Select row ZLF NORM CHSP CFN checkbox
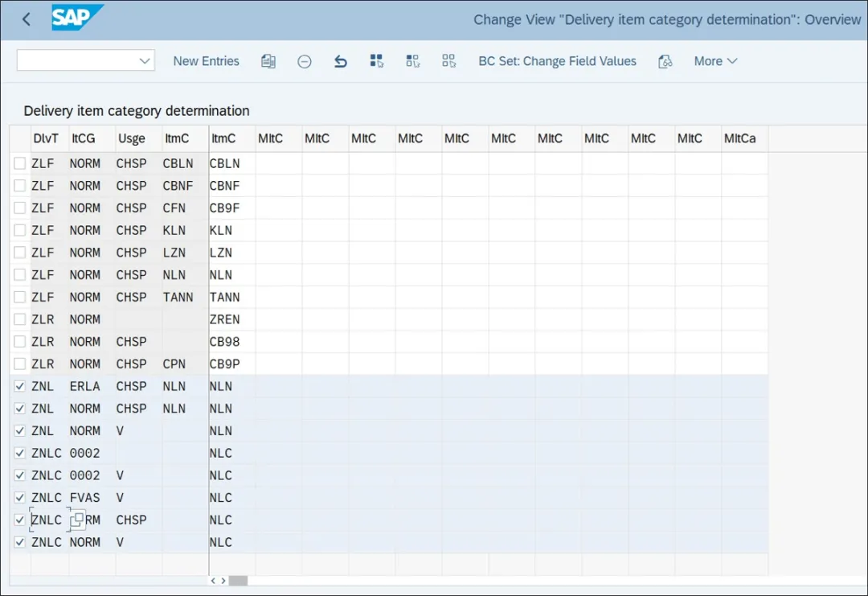The width and height of the screenshot is (868, 596). coord(20,208)
